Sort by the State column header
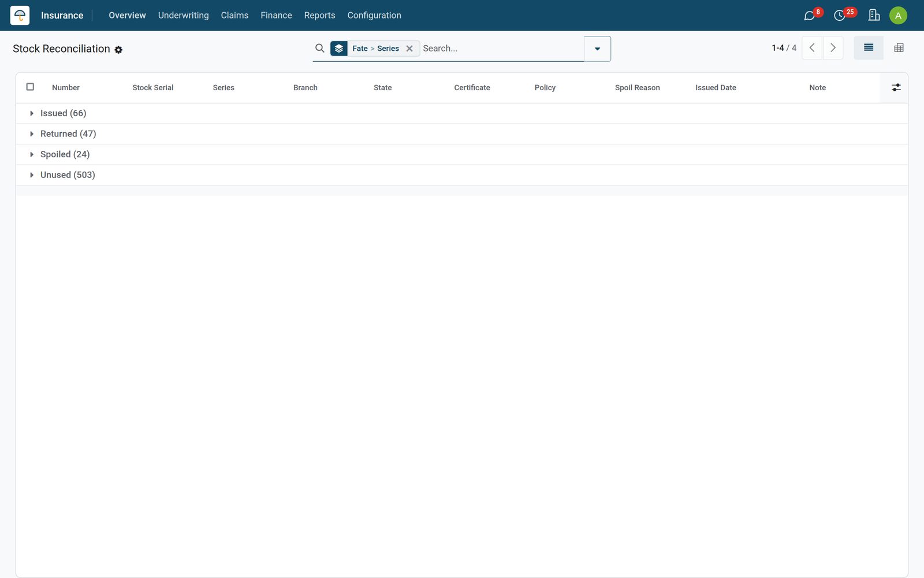This screenshot has width=924, height=578. coord(382,88)
